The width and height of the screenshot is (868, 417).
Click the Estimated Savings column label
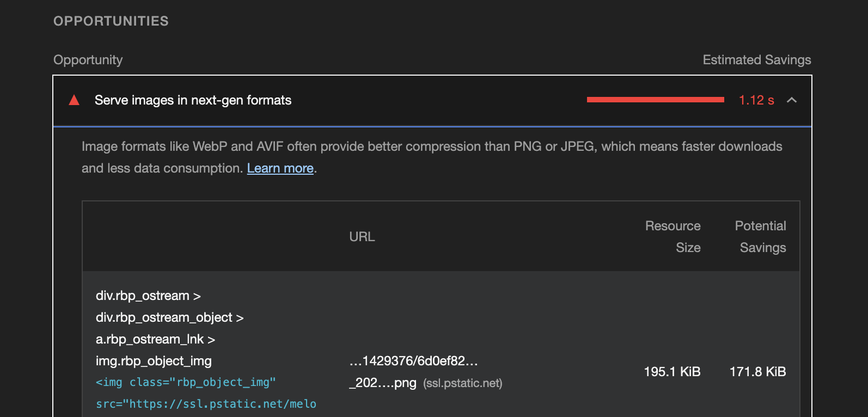pos(757,60)
